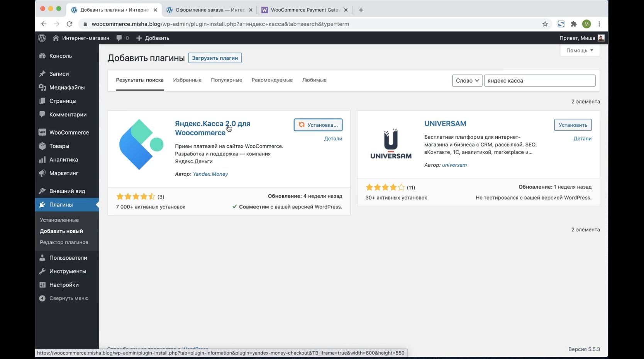Screen dimensions: 644x359
Task: Switch to the Рекомендуемые tab
Action: coord(272,80)
